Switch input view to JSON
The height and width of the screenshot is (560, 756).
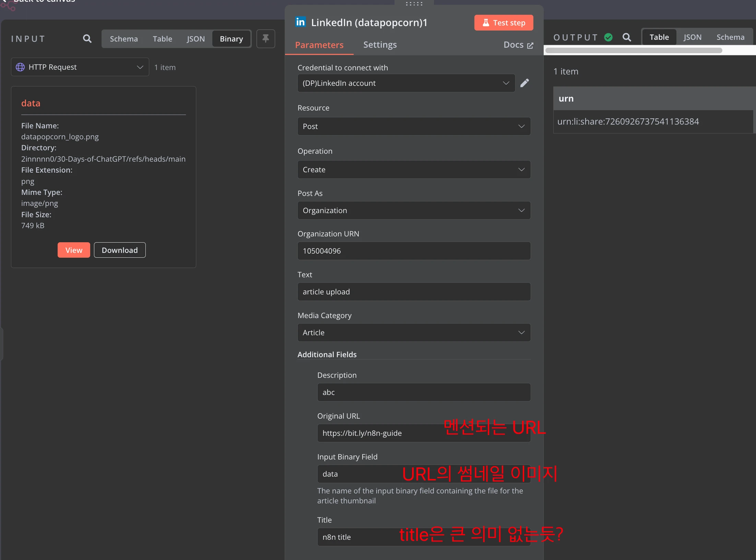click(196, 39)
